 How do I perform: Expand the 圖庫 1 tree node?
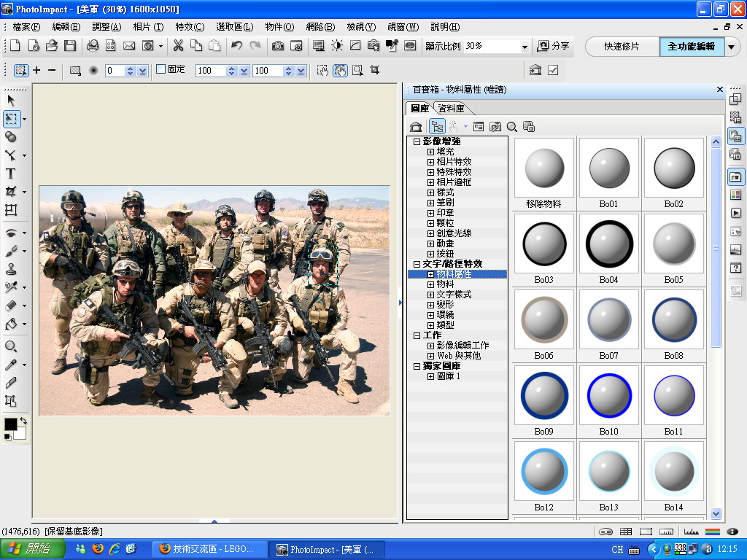(430, 376)
